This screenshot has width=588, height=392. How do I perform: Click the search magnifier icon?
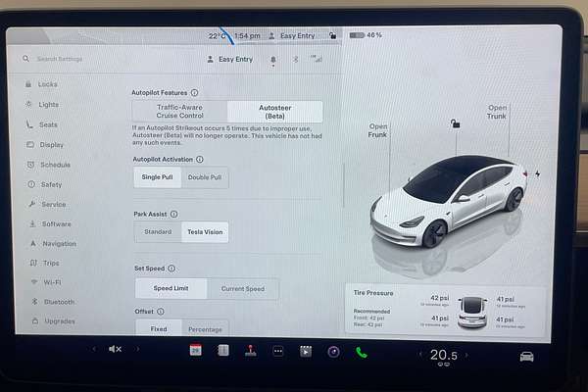[25, 59]
